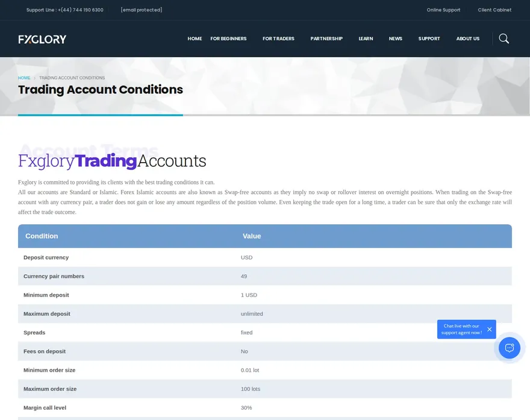Select the 'Minimum deposit' label

pos(46,295)
